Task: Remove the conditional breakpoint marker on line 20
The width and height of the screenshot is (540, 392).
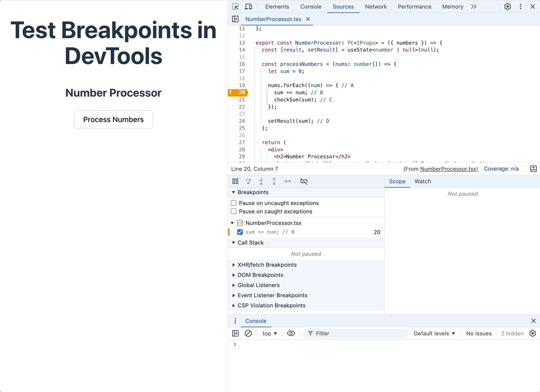Action: click(238, 92)
